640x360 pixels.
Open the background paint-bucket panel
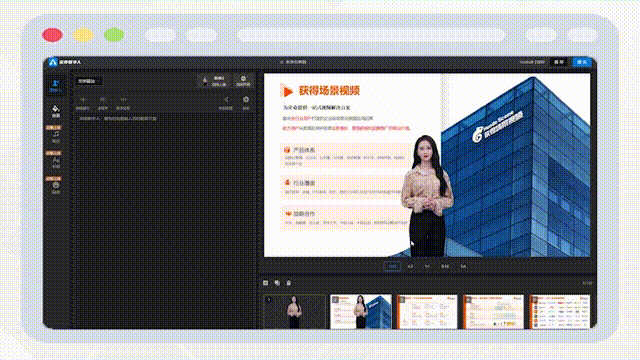[56, 111]
